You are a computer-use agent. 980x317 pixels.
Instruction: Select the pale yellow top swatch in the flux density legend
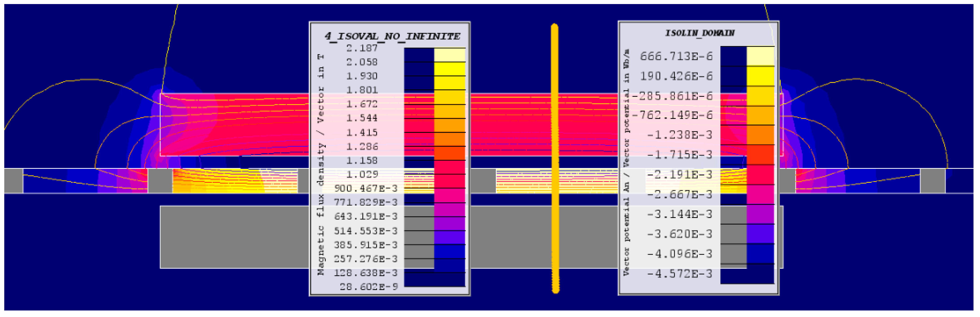coord(449,55)
